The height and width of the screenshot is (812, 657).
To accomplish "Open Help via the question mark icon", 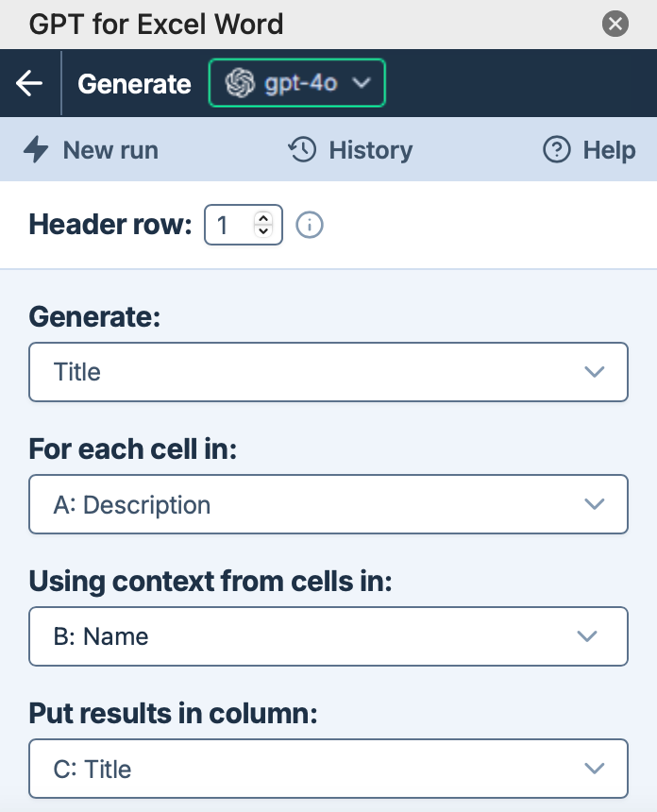I will (556, 149).
